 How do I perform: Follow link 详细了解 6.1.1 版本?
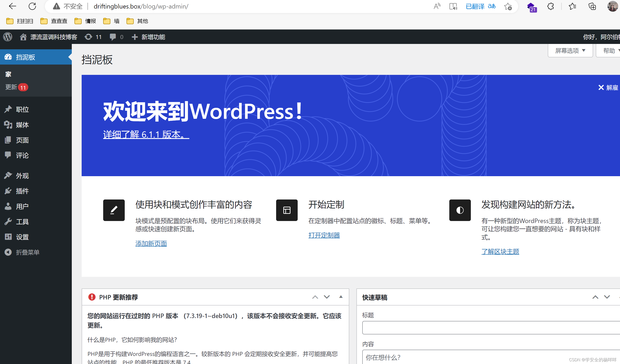pos(146,134)
